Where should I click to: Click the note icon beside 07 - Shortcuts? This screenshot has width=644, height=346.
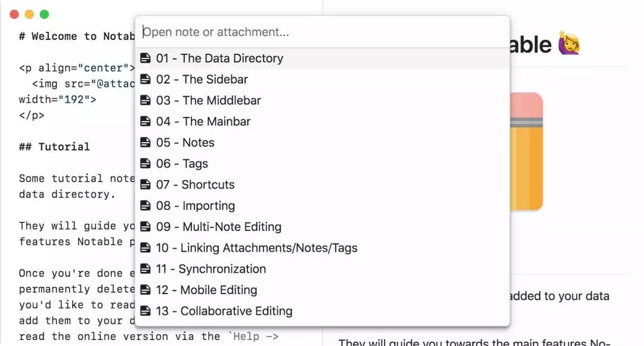(145, 184)
